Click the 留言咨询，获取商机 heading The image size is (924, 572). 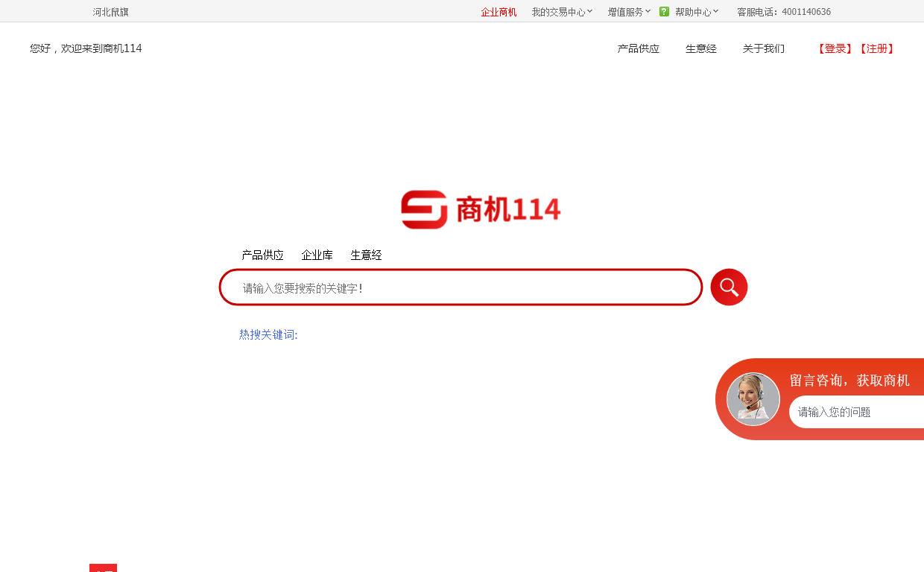point(849,381)
